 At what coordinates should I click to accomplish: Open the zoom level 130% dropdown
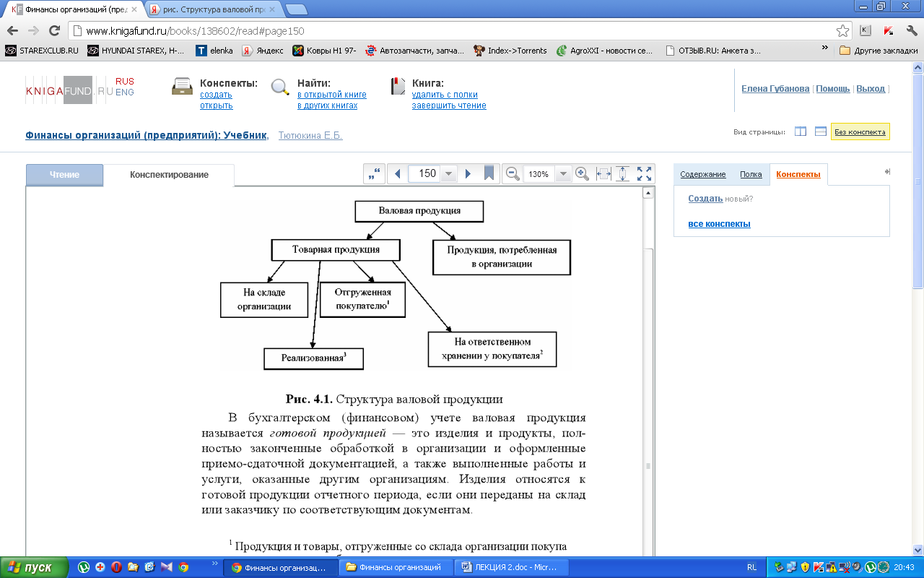563,174
